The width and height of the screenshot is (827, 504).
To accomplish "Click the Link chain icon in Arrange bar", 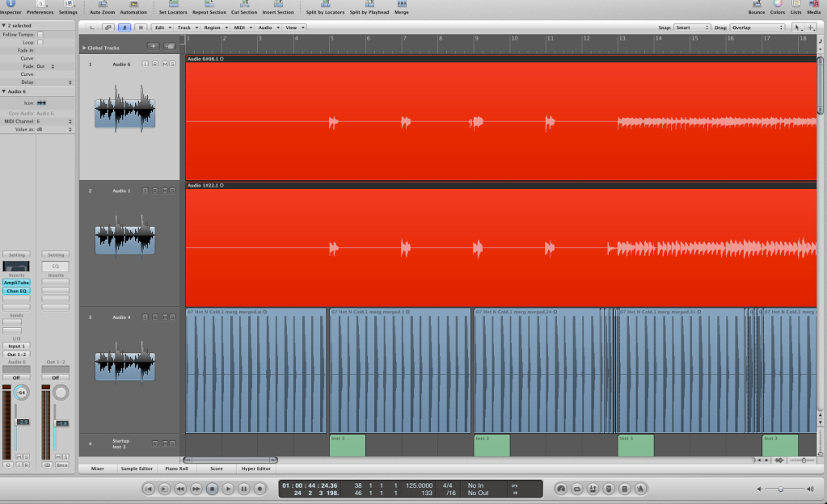I will [x=108, y=27].
